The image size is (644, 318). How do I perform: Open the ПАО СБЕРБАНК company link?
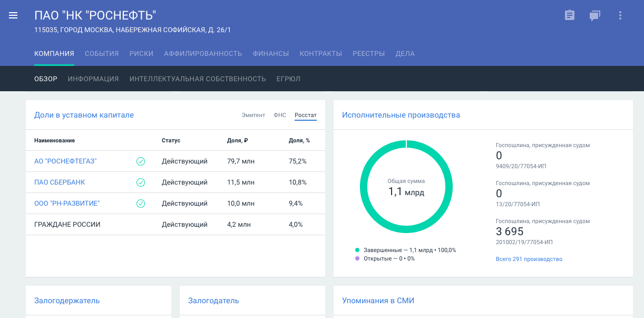(x=60, y=182)
